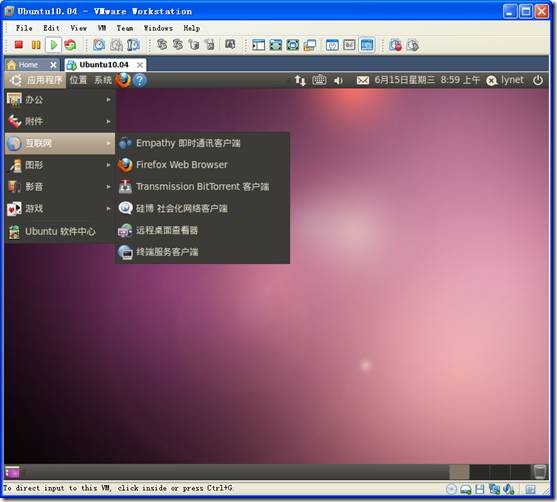The width and height of the screenshot is (557, 502).
Task: Click the record replay icon with red dot
Action: coord(395,45)
